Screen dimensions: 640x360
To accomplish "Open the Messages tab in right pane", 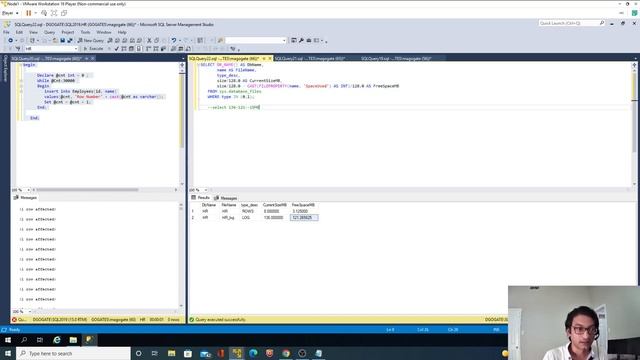I will tap(226, 198).
